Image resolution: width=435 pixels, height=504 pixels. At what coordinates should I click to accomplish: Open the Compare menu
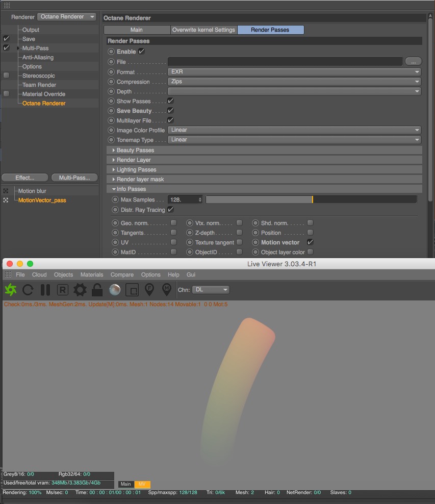(x=122, y=274)
